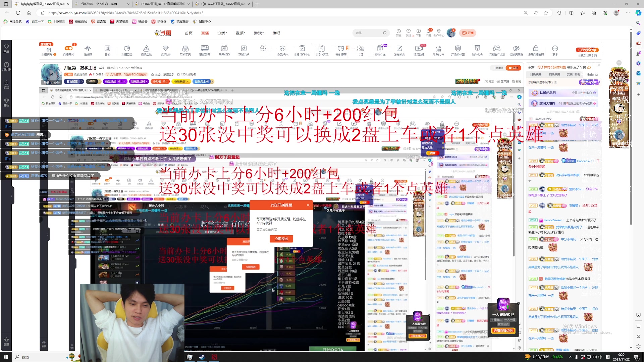Open the 视频轮播 video carousel icon
Screen dimensions: 644x362
pos(419,50)
